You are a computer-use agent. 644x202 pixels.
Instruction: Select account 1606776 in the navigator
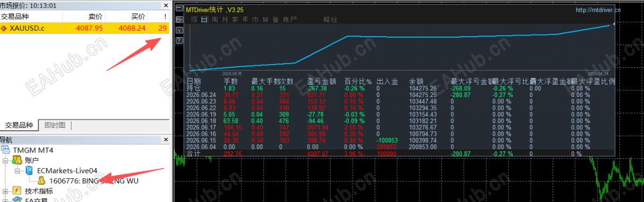pyautogui.click(x=94, y=180)
